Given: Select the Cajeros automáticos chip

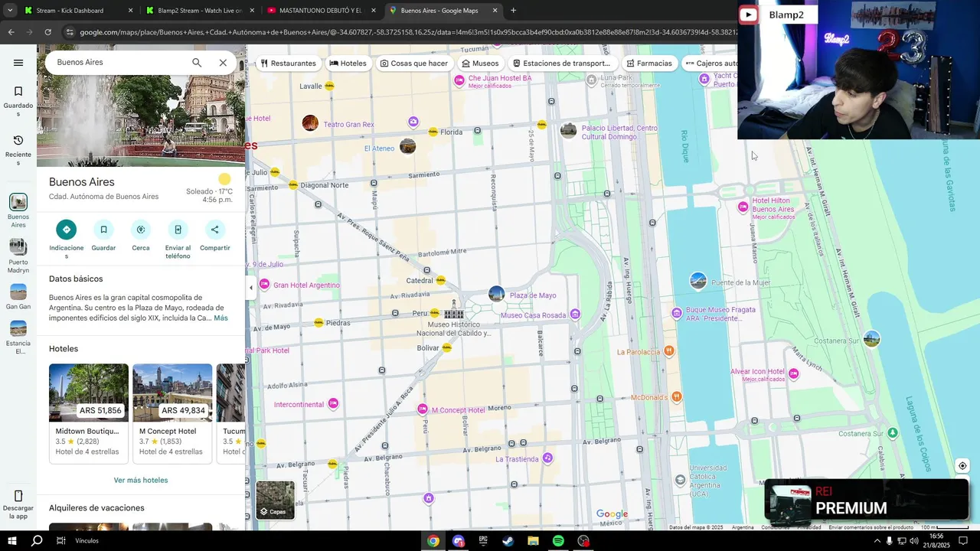Looking at the screenshot, I should [x=710, y=64].
